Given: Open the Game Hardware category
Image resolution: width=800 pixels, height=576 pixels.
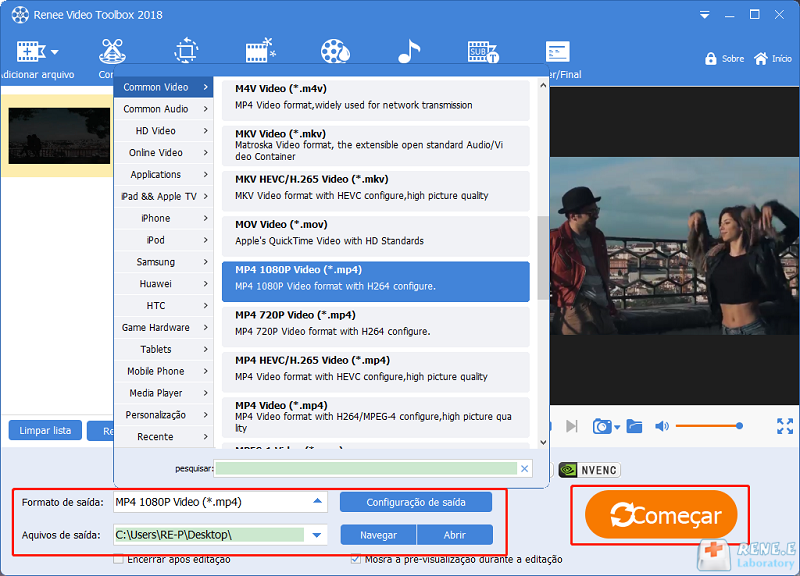Looking at the screenshot, I should click(x=163, y=328).
